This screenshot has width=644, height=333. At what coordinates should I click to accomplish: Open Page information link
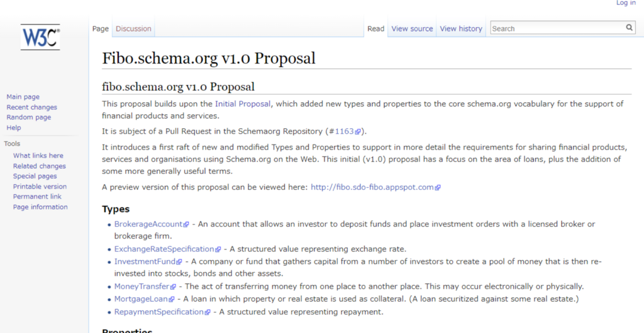pyautogui.click(x=40, y=207)
